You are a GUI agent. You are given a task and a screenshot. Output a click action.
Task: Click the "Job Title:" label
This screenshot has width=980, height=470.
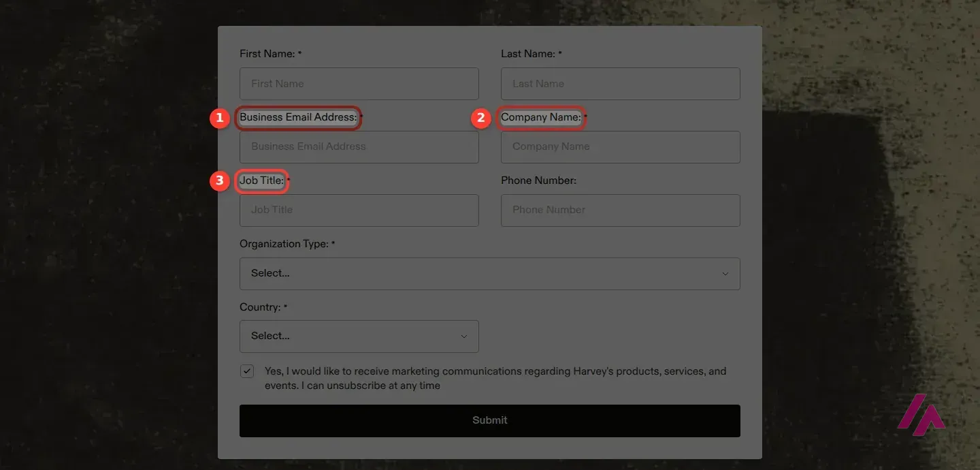click(x=261, y=181)
